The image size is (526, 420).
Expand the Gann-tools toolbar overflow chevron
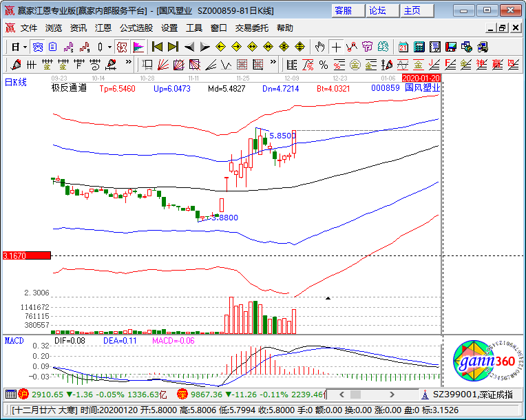coord(273,62)
